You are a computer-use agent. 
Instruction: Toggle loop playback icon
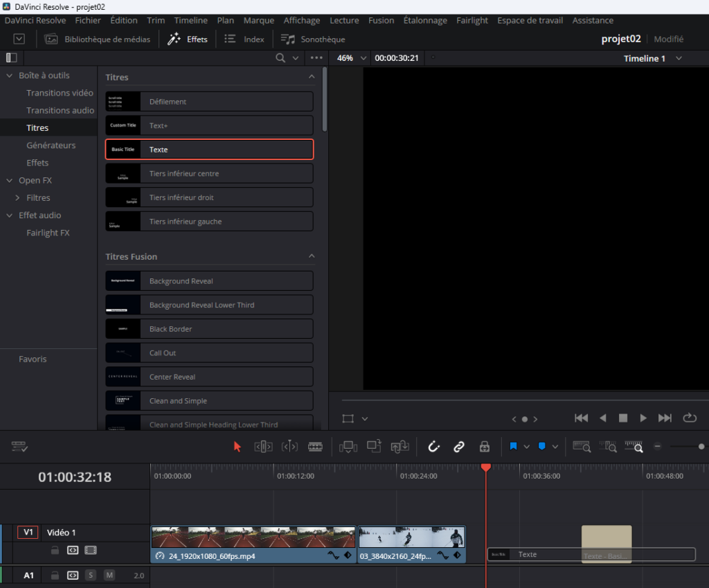click(689, 418)
